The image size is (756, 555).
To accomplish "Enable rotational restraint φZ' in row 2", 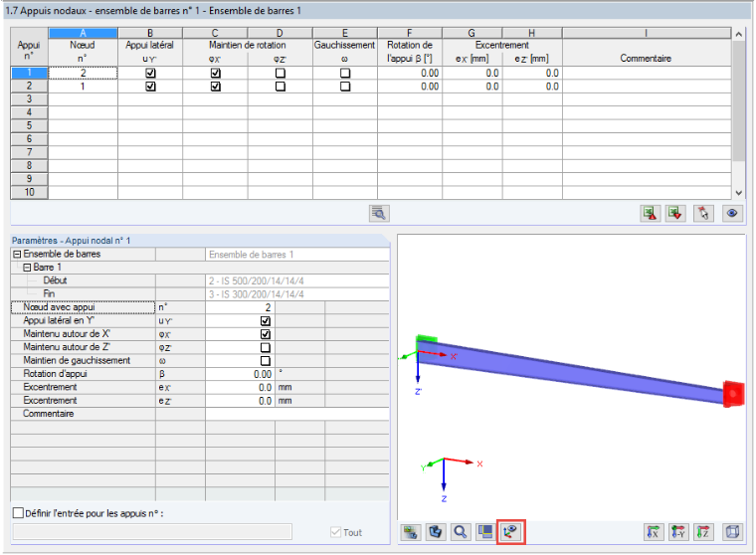I will [281, 87].
